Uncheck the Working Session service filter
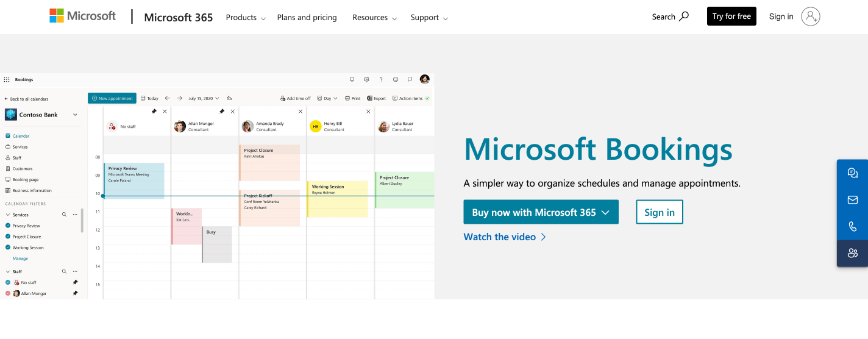 click(8, 248)
